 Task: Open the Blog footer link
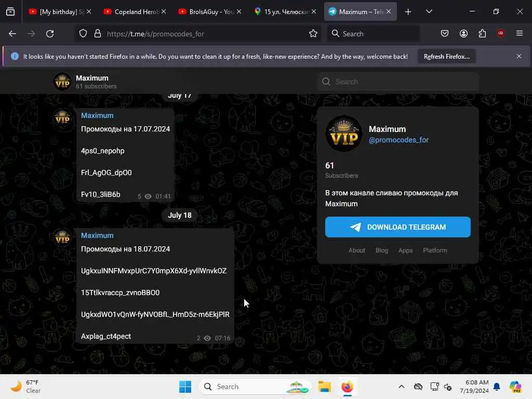click(382, 250)
